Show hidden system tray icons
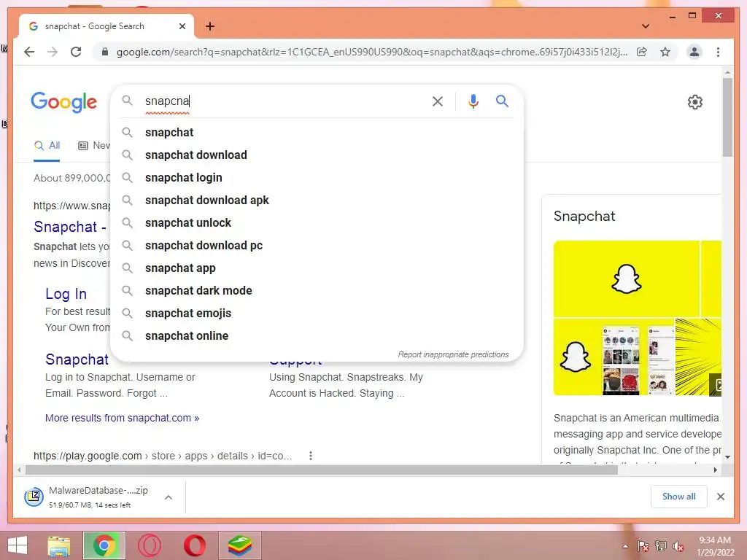The width and height of the screenshot is (747, 560). tap(625, 546)
